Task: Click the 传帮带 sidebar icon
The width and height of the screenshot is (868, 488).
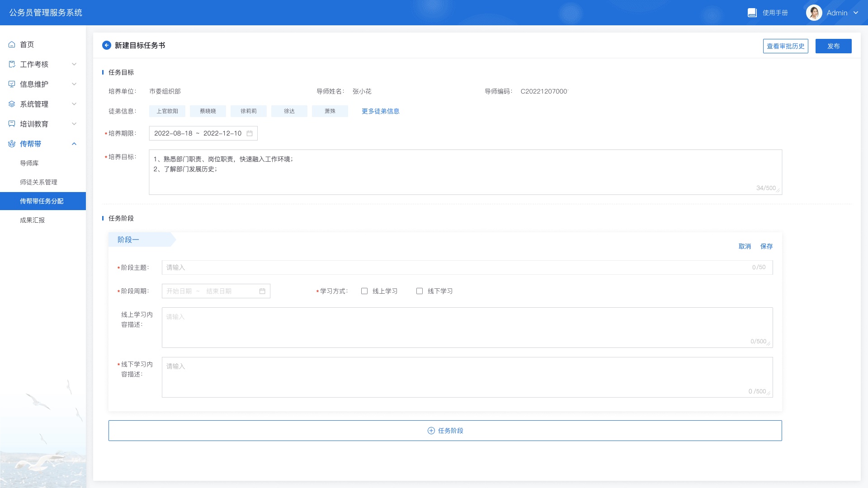Action: 12,144
